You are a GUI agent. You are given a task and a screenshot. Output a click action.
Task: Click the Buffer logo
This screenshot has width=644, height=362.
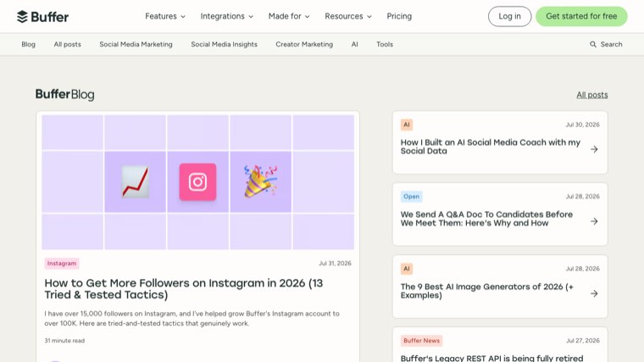[42, 16]
